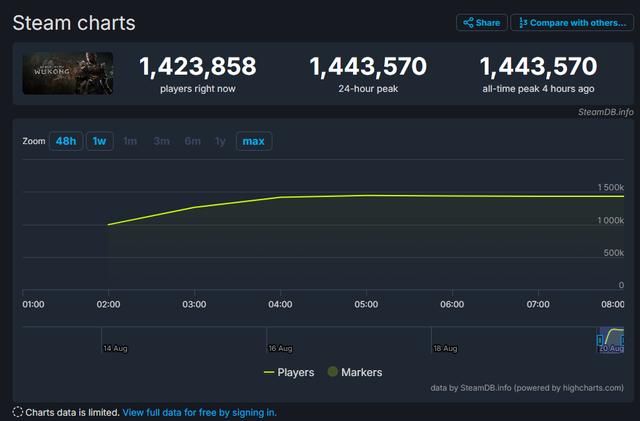This screenshot has width=640, height=421.
Task: Click the Wukong game thumbnail
Action: click(x=68, y=74)
